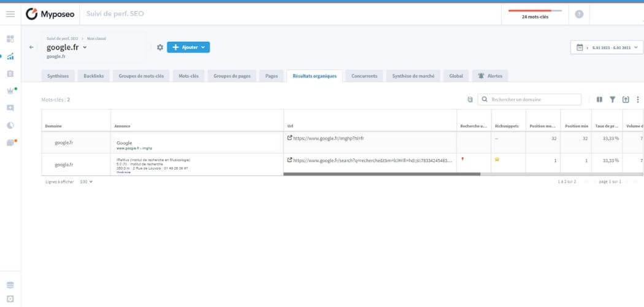This screenshot has width=644, height=307.
Task: Open the Synthèse de marché tab
Action: click(x=413, y=76)
